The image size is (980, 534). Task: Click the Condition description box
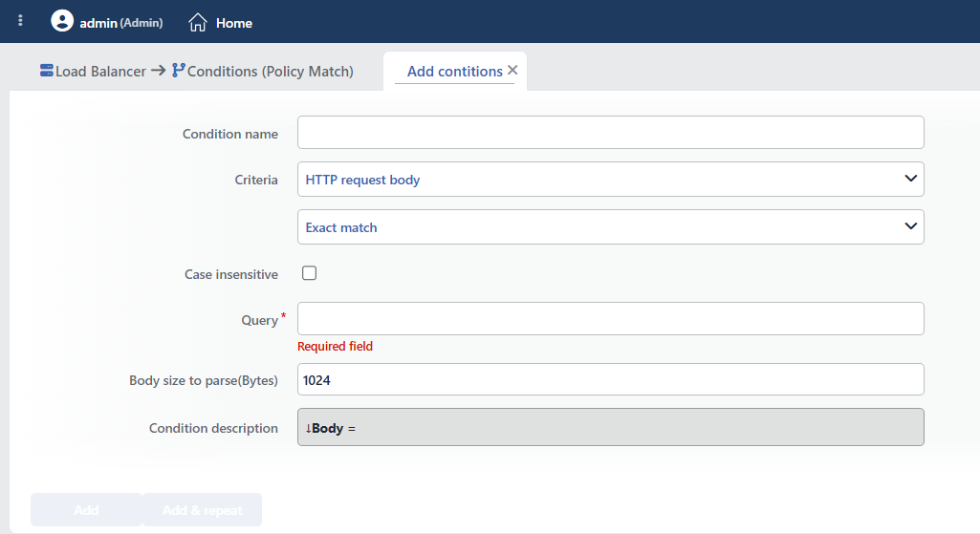pos(611,427)
